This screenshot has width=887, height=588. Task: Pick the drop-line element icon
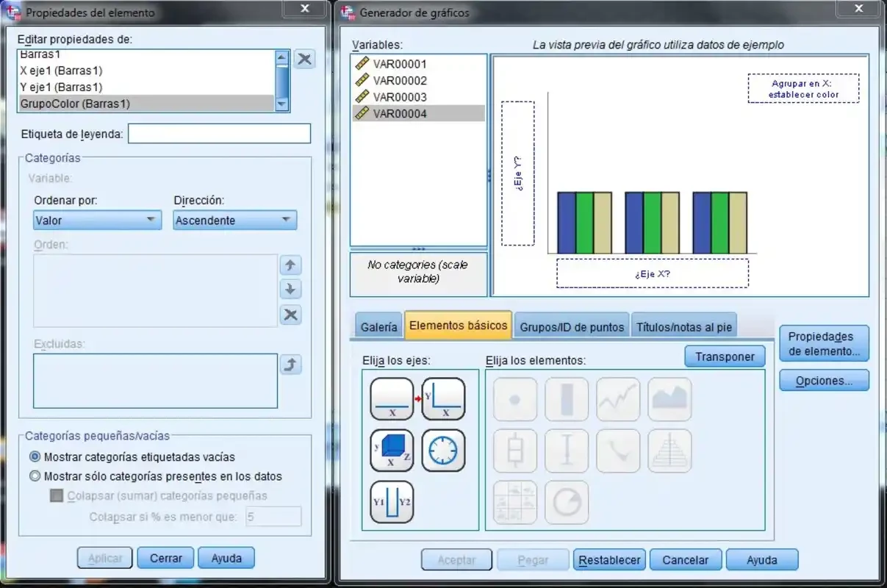click(618, 451)
